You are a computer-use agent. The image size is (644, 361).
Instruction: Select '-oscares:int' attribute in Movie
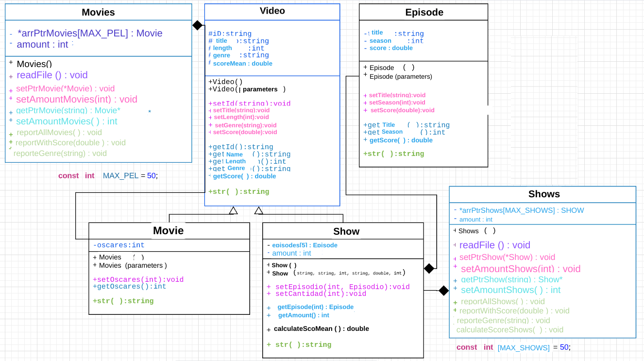click(x=119, y=245)
